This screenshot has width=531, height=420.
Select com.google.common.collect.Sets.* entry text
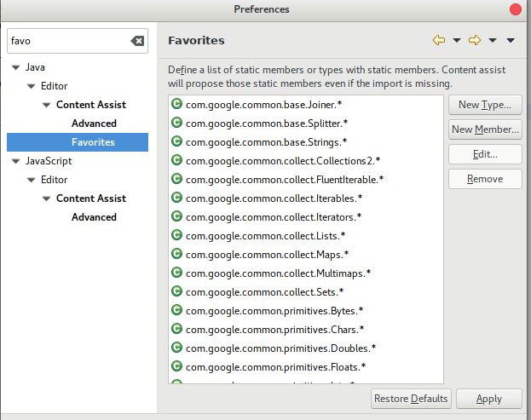[x=265, y=292]
